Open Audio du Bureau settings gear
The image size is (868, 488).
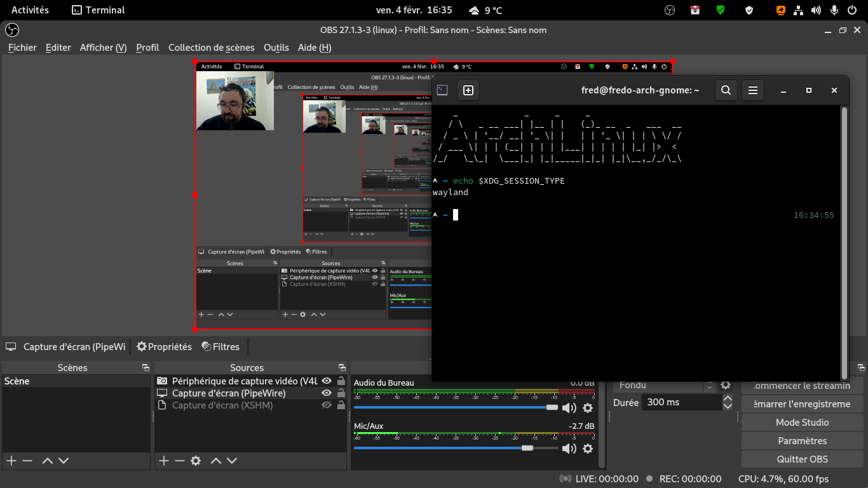(x=588, y=408)
